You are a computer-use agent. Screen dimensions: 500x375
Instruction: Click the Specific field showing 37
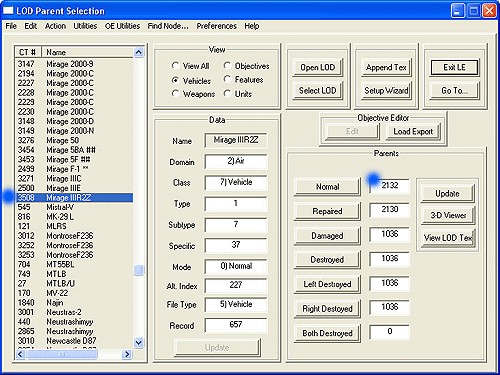pyautogui.click(x=236, y=245)
